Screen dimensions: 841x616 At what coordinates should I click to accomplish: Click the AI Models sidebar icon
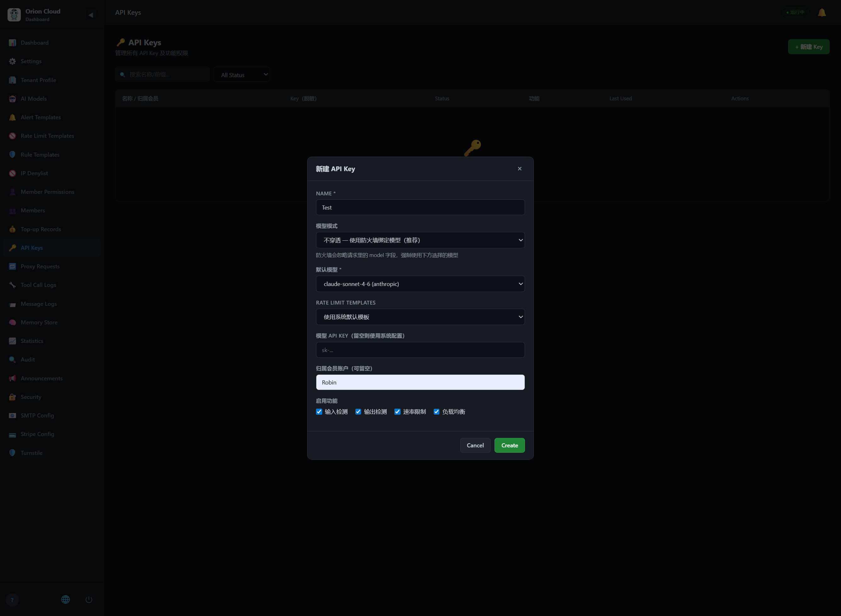point(12,99)
